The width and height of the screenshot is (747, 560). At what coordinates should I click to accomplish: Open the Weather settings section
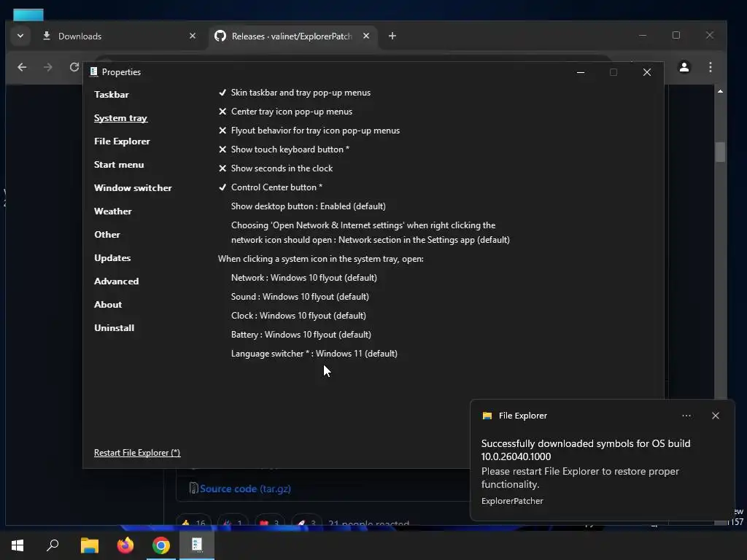pos(113,211)
